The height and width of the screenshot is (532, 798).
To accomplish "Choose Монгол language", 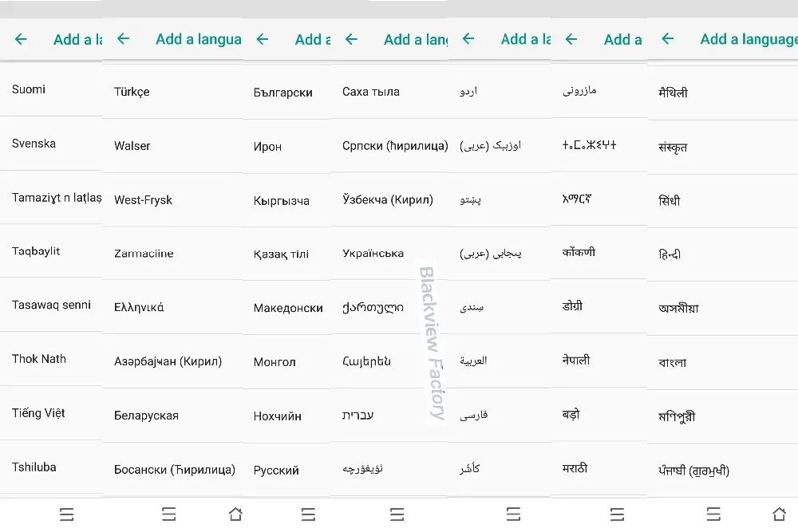I will (x=286, y=362).
